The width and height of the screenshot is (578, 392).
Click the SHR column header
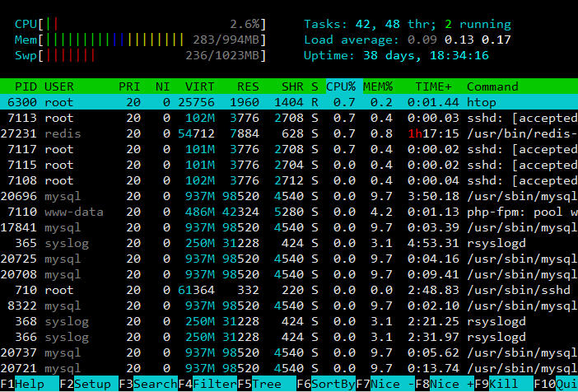[292, 86]
